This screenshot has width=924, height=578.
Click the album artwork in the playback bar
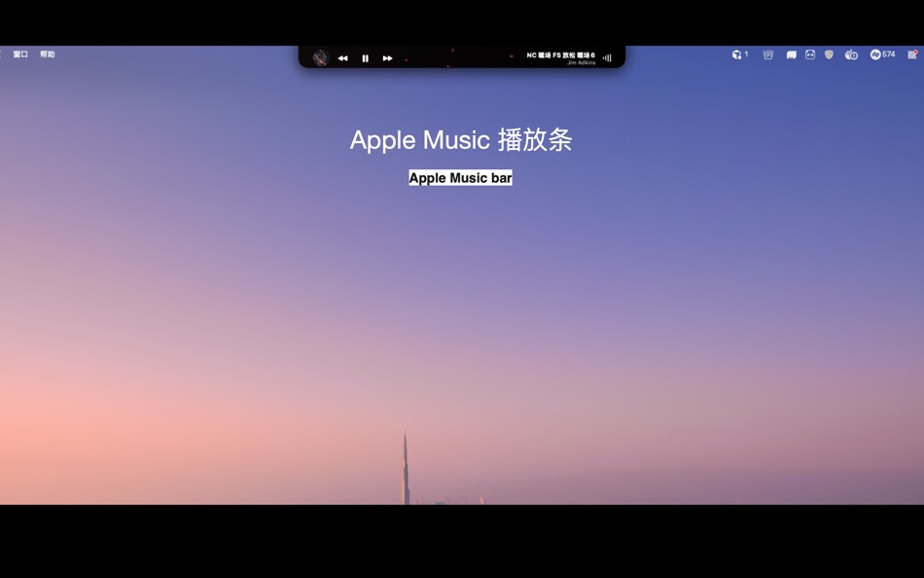319,57
